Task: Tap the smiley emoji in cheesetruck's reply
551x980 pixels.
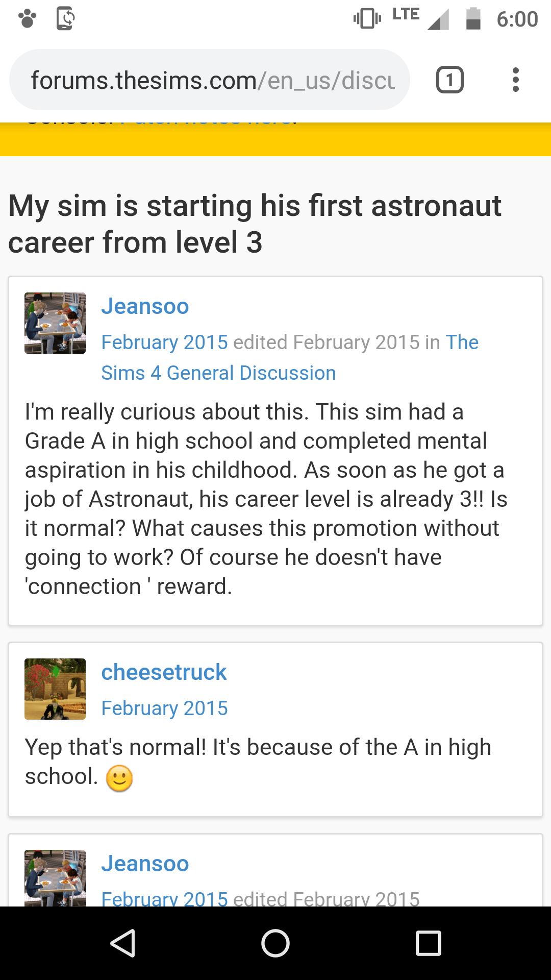Action: tap(119, 778)
